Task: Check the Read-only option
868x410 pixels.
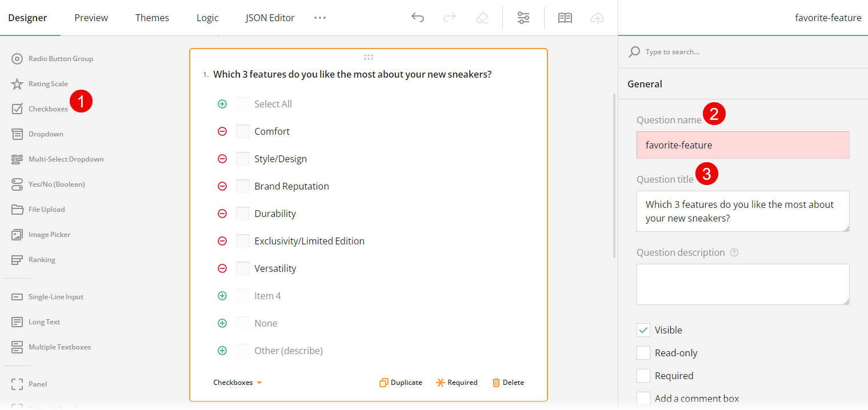Action: [643, 352]
